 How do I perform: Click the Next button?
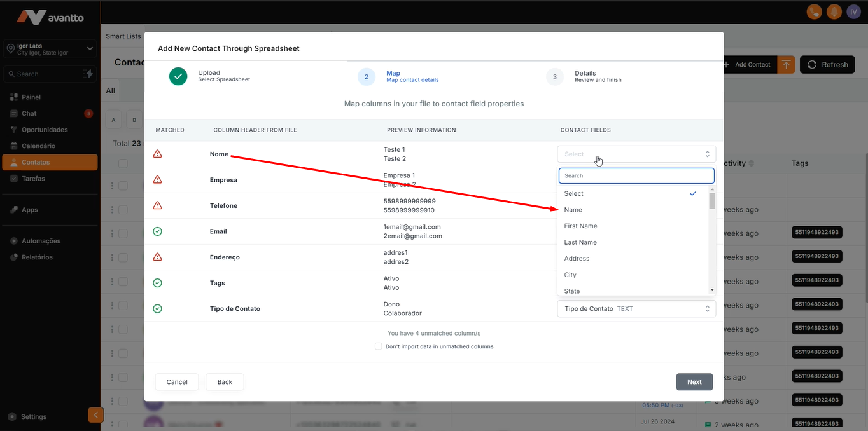click(694, 382)
